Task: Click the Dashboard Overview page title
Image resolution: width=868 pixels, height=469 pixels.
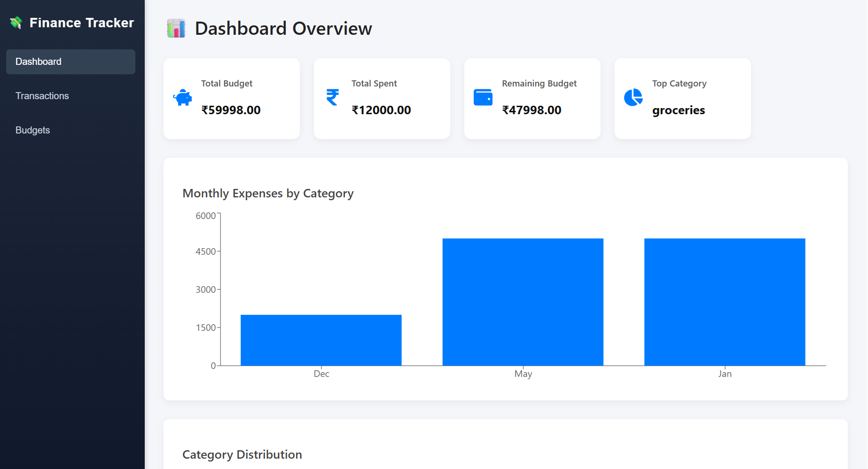Action: [x=283, y=28]
